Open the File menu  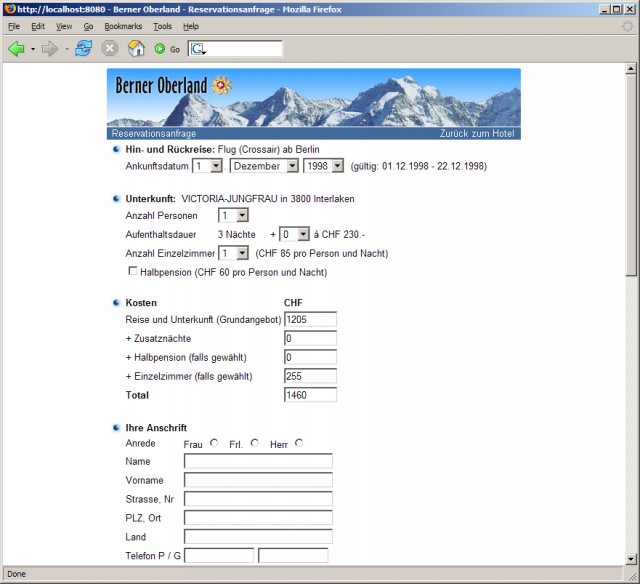pos(14,27)
